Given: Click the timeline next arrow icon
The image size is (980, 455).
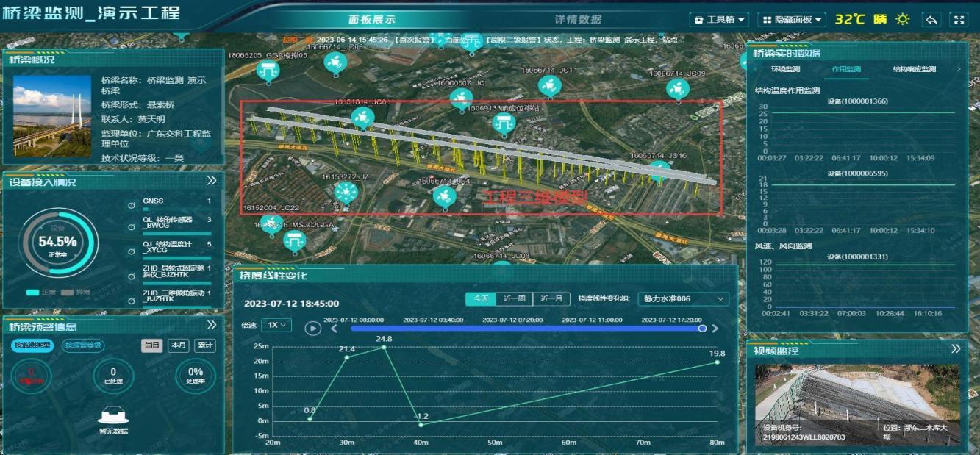Looking at the screenshot, I should pyautogui.click(x=715, y=329).
